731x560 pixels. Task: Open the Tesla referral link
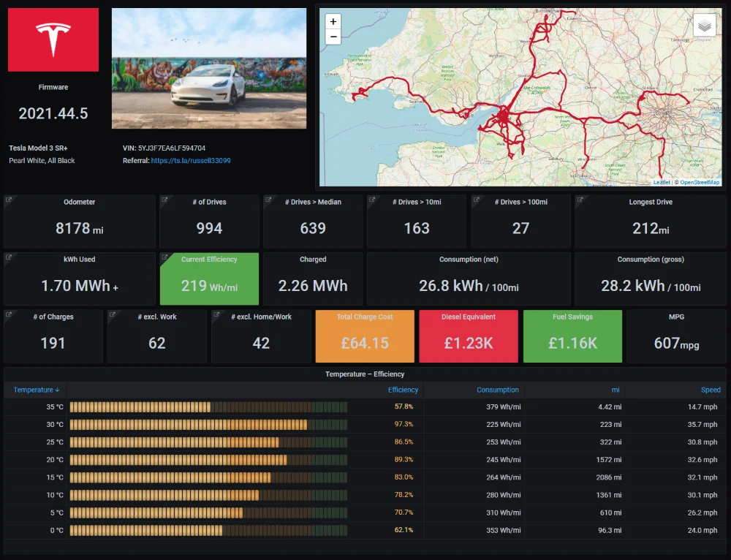pos(191,160)
